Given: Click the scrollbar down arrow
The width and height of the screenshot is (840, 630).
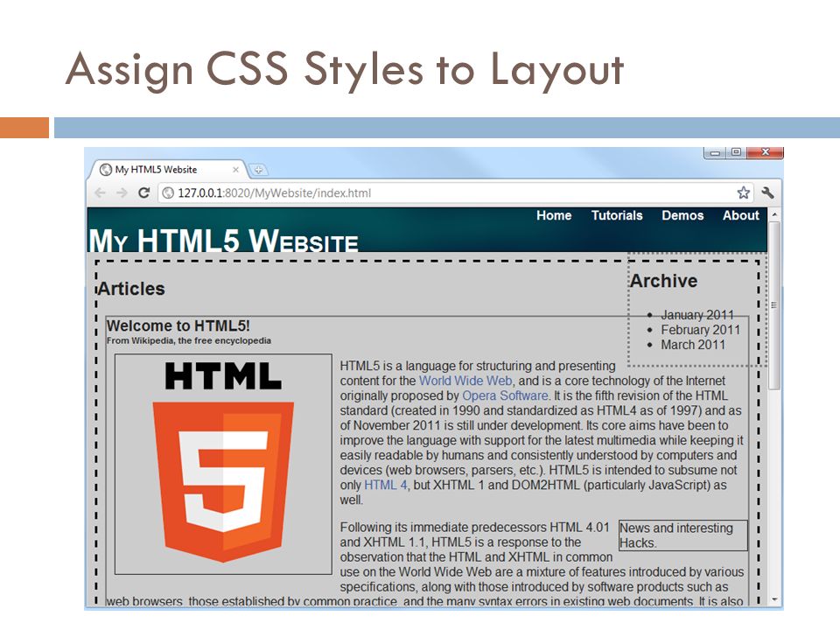Looking at the screenshot, I should [774, 599].
